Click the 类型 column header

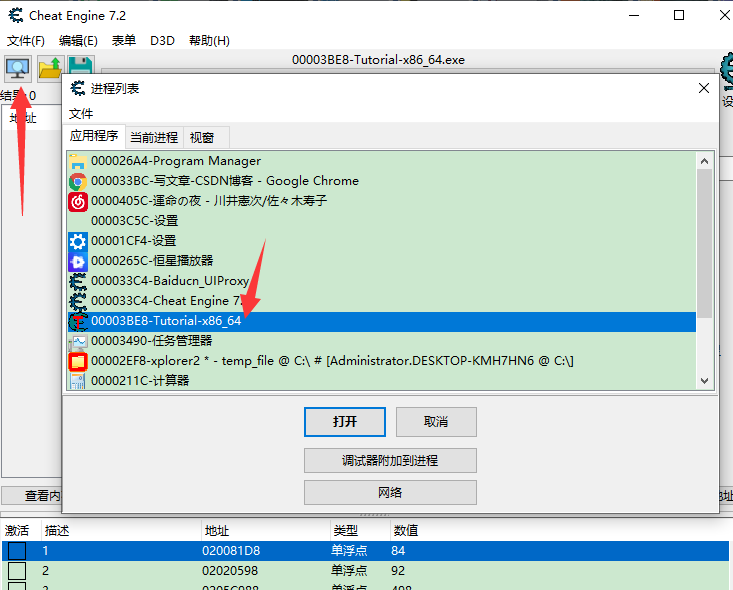(x=360, y=531)
